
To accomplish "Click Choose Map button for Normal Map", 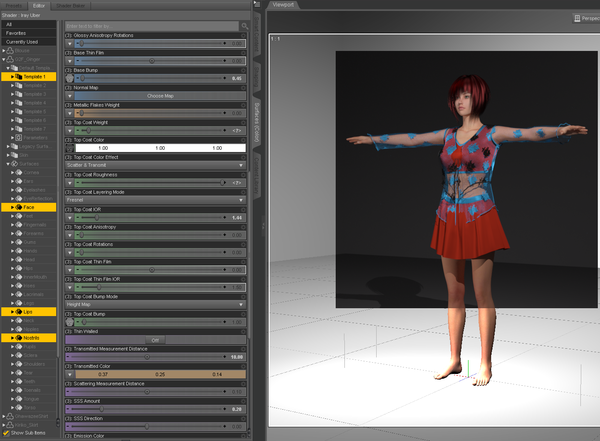I will tap(160, 96).
